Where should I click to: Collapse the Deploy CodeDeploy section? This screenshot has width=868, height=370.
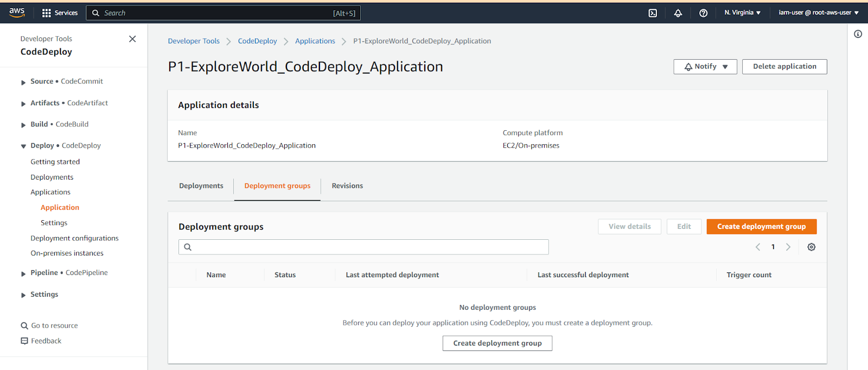(23, 146)
